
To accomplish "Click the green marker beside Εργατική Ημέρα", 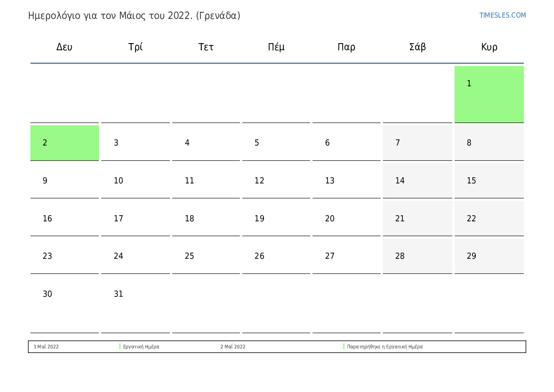I will tap(120, 346).
